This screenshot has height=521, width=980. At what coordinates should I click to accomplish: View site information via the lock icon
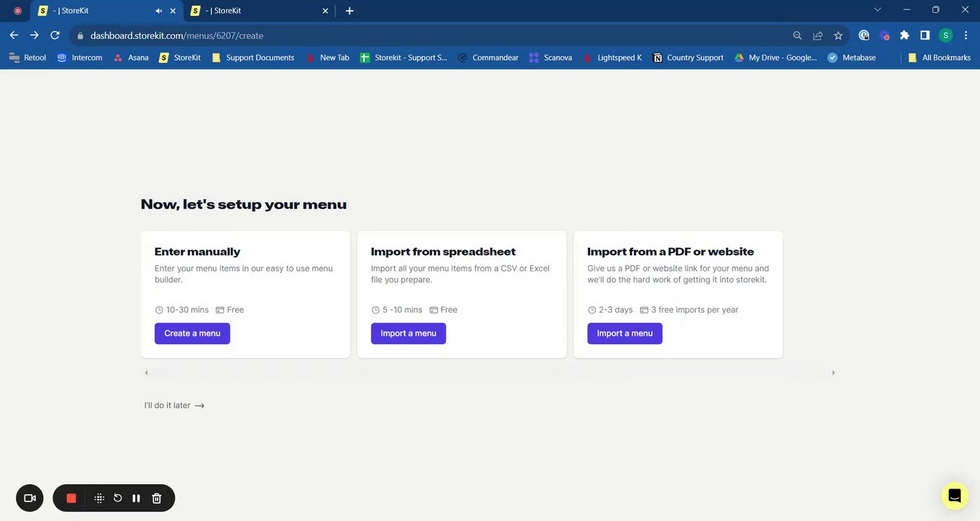pyautogui.click(x=80, y=35)
